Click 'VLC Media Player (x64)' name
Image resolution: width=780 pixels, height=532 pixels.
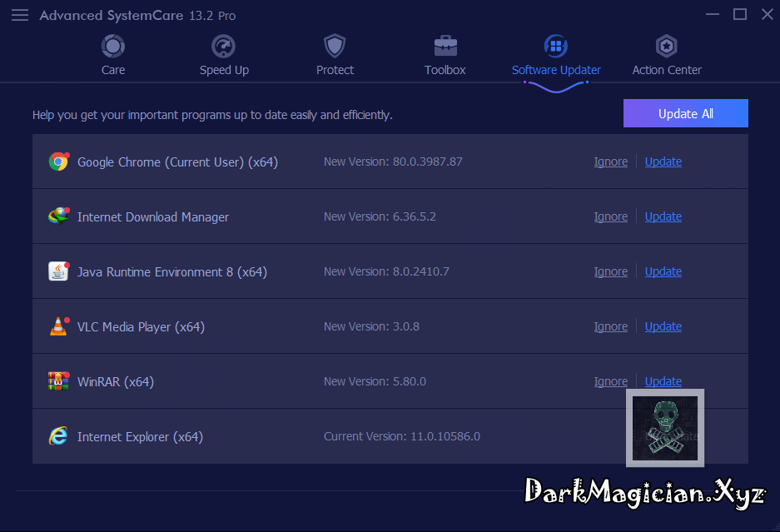(x=141, y=327)
